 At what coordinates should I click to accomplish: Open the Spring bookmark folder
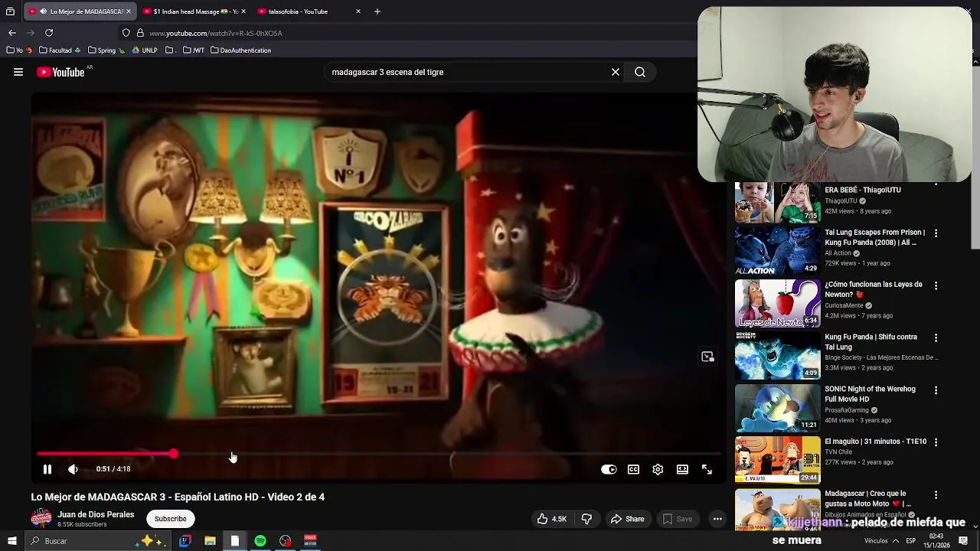pos(106,51)
